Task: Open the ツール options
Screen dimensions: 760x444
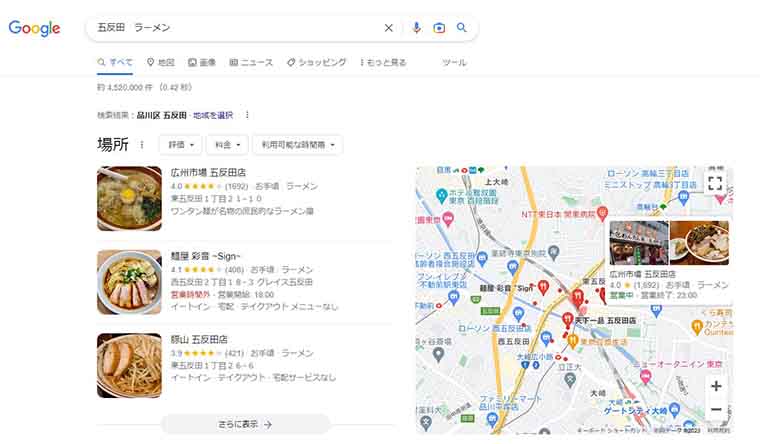Action: (x=454, y=62)
